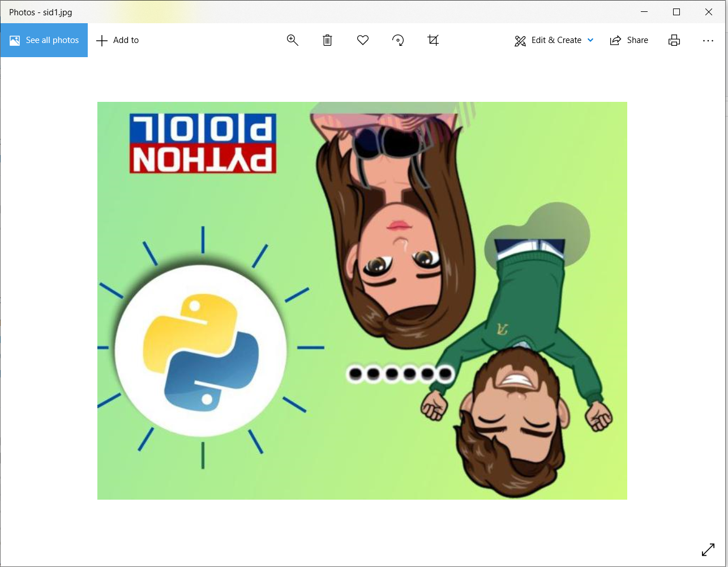Click the Photos - sid1.jpg title text
Image resolution: width=728 pixels, height=567 pixels.
40,12
